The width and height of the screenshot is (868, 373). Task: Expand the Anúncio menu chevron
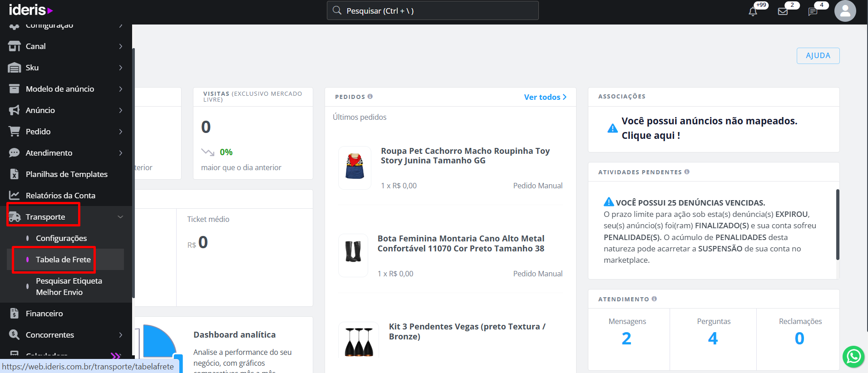tap(121, 110)
